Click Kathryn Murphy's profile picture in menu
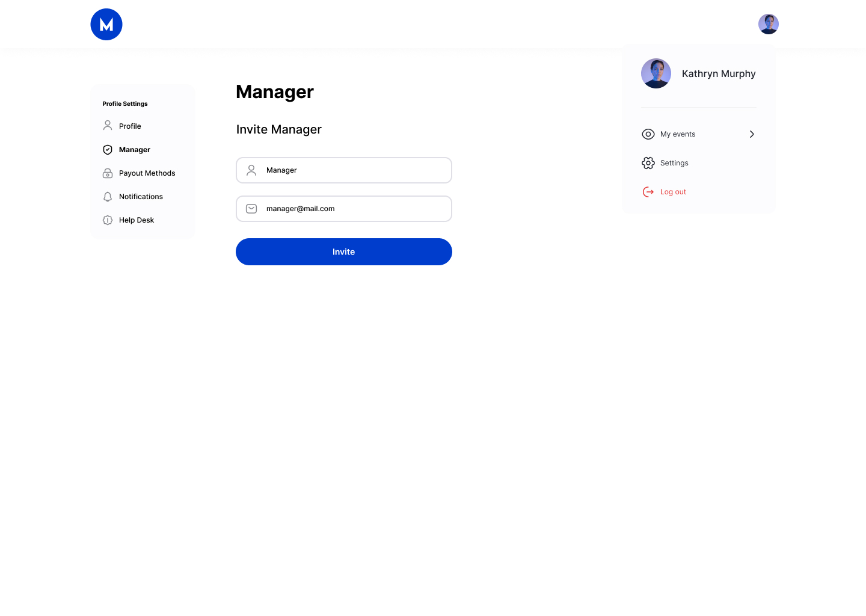 point(656,73)
